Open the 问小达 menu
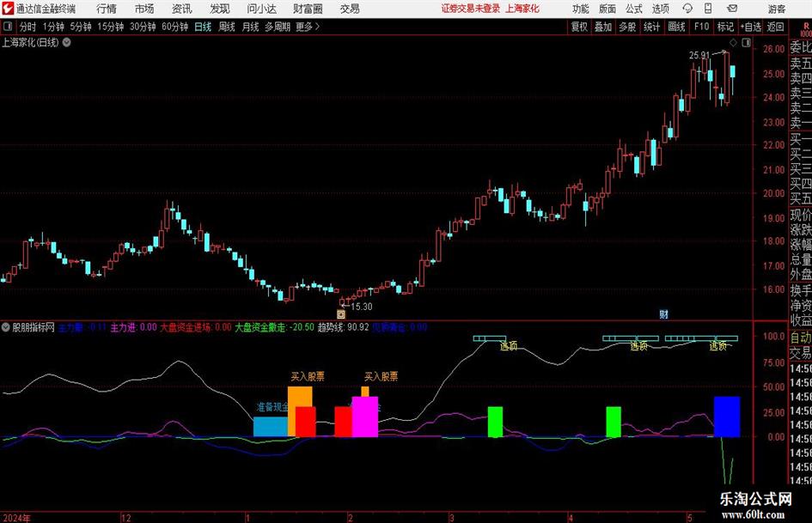The height and width of the screenshot is (523, 812). click(261, 9)
